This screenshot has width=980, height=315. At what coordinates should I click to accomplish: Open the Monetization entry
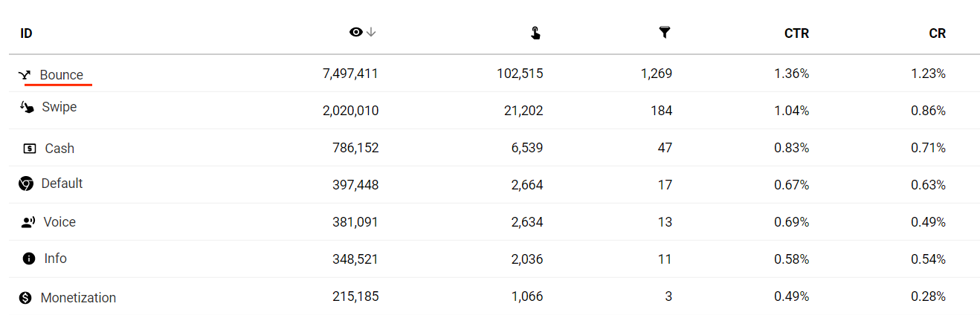[78, 298]
